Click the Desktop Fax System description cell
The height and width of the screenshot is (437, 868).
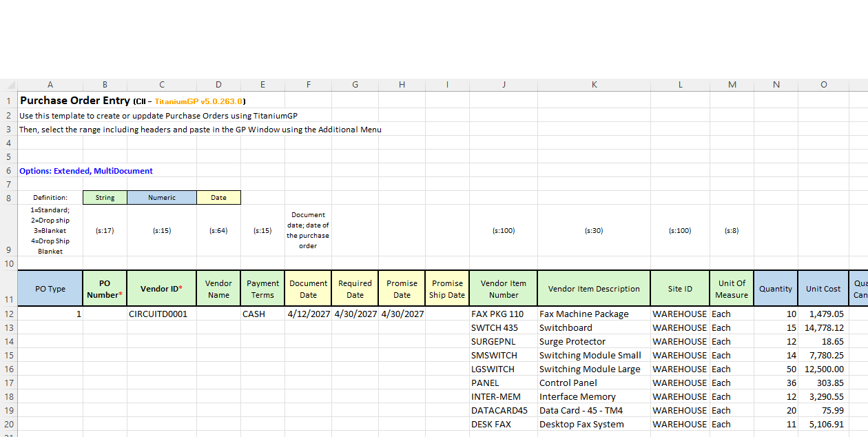(594, 424)
